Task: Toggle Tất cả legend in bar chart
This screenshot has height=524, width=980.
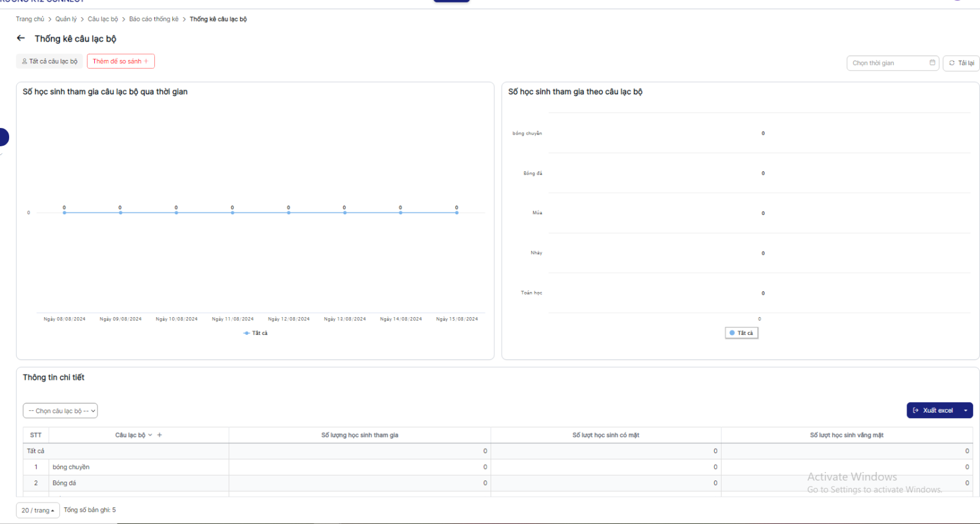Action: [x=742, y=333]
